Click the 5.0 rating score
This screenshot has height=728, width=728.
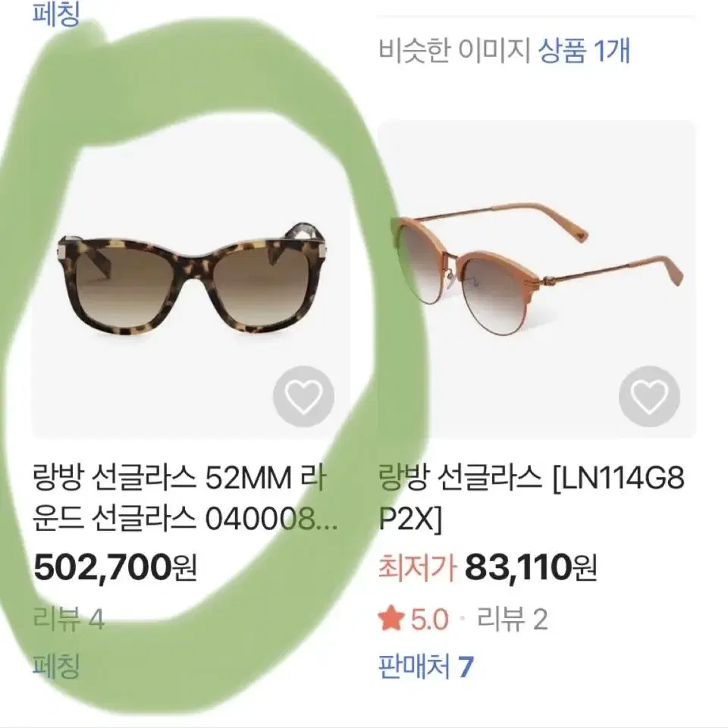(x=429, y=620)
